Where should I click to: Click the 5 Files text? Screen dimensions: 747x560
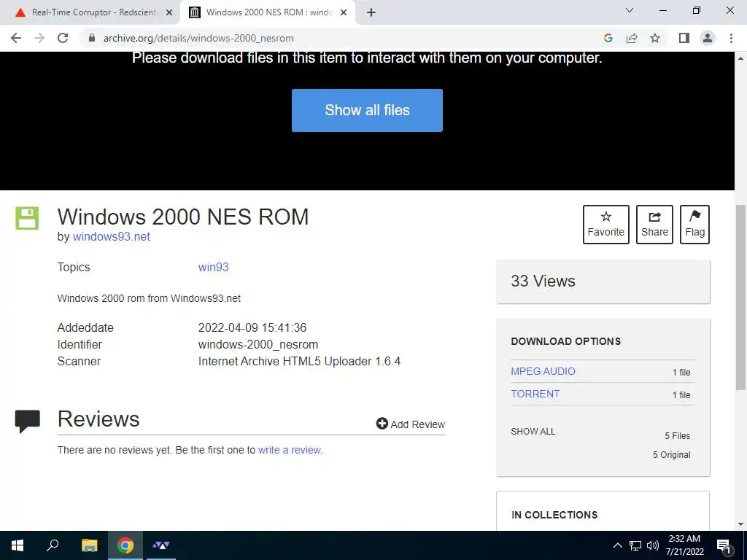pyautogui.click(x=678, y=436)
